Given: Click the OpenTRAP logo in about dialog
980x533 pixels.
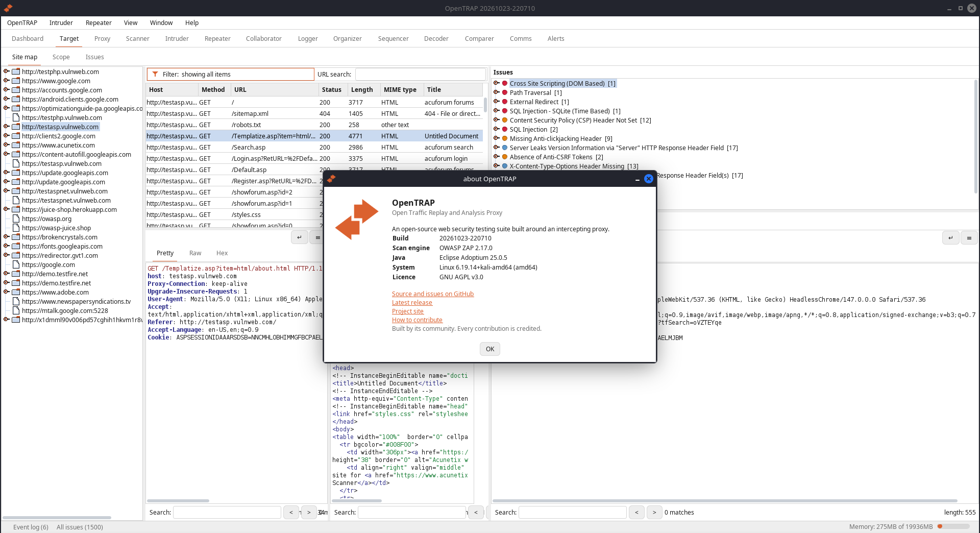Looking at the screenshot, I should click(x=357, y=220).
